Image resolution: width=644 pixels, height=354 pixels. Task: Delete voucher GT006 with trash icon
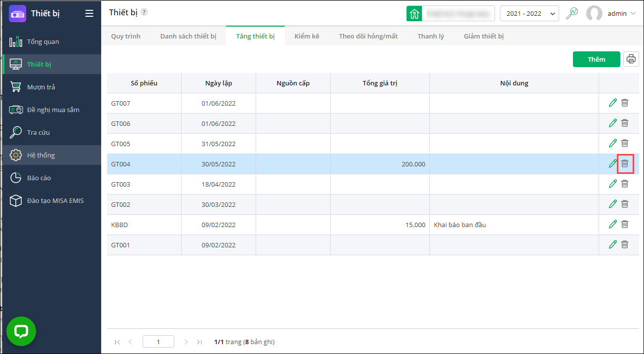tap(625, 123)
